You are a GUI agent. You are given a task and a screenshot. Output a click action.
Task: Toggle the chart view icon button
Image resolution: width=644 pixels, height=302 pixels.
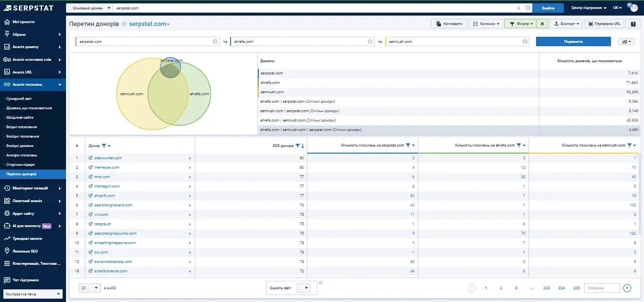(626, 41)
